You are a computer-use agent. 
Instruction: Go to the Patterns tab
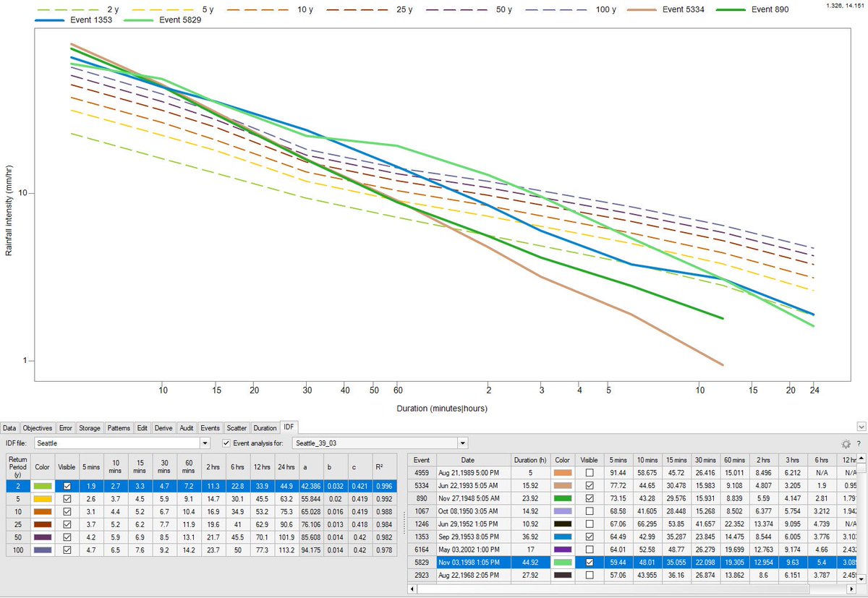click(x=119, y=428)
